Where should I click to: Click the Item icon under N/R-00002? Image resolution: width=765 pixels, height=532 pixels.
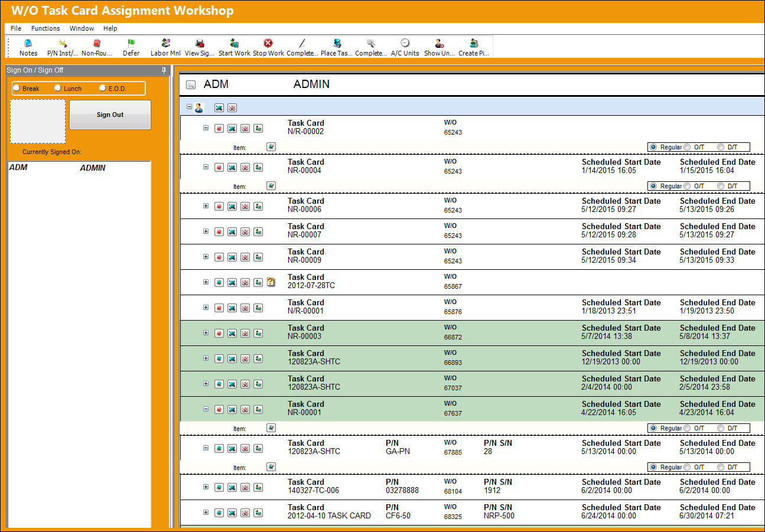pyautogui.click(x=271, y=146)
